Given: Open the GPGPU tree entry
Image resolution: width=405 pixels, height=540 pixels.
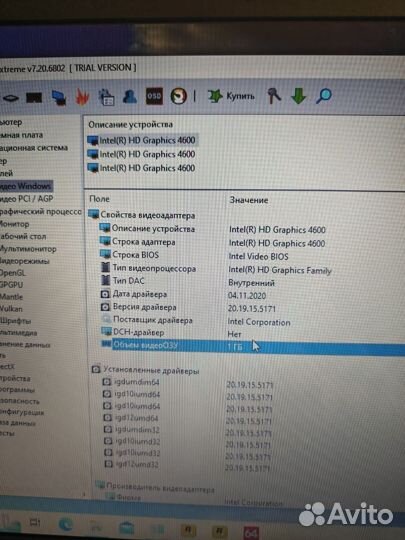Looking at the screenshot, I should [12, 285].
